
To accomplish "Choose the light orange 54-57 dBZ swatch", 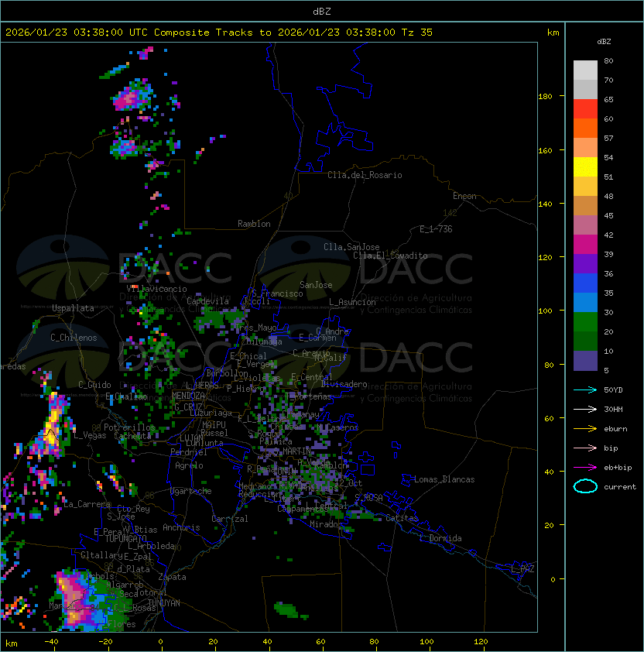I will (585, 148).
